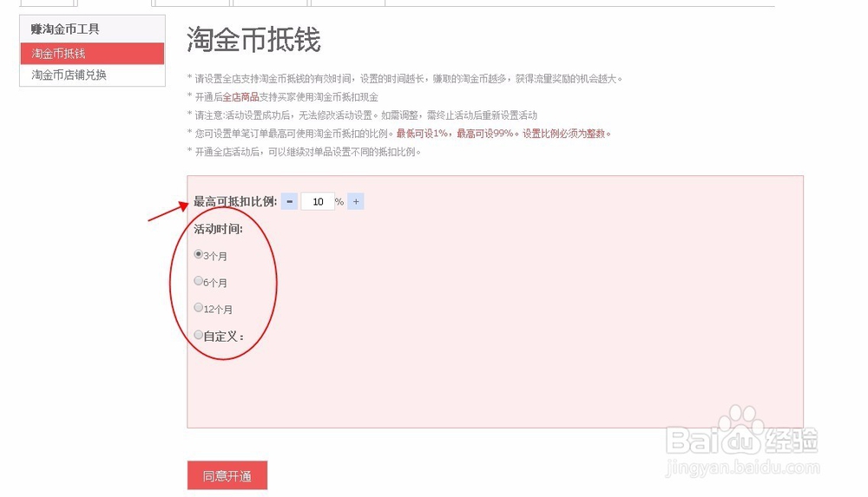Decrease the max deduction ratio with minus button
868x497 pixels.
[289, 201]
